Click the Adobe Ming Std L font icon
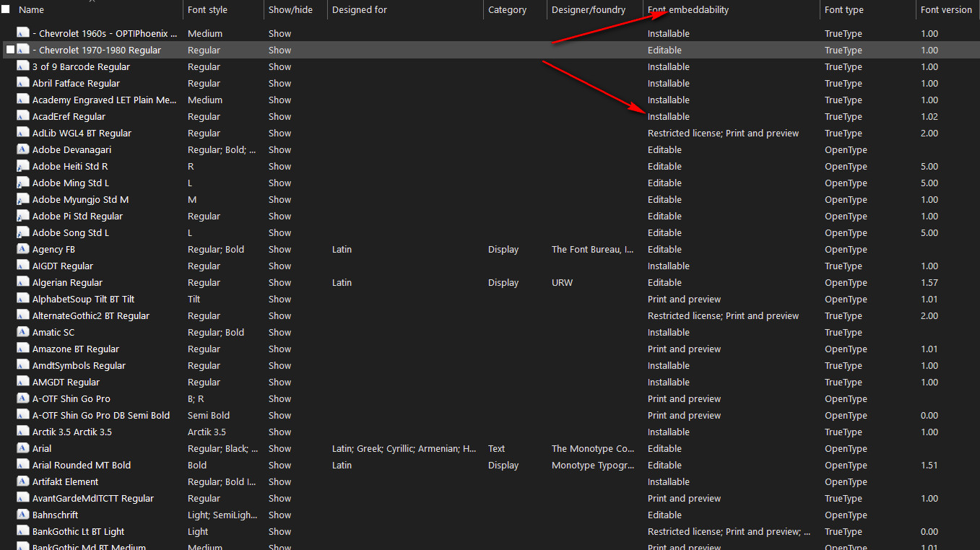The image size is (980, 550). coord(23,183)
